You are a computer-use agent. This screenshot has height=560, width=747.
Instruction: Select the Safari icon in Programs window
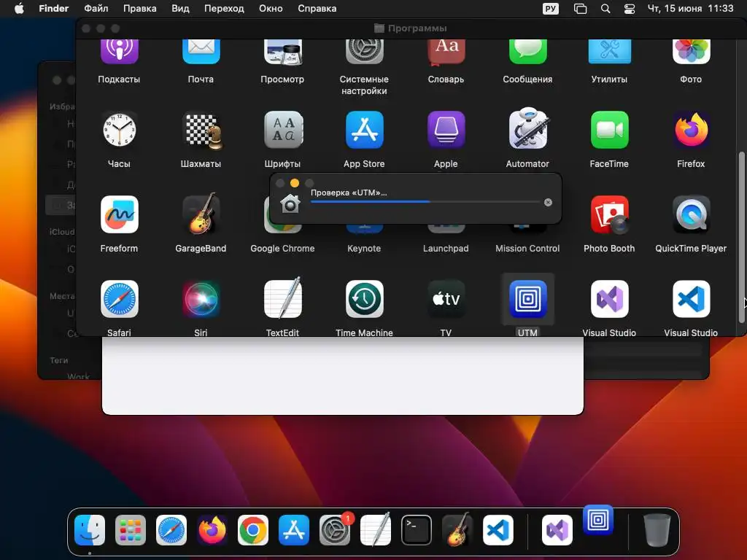(119, 299)
